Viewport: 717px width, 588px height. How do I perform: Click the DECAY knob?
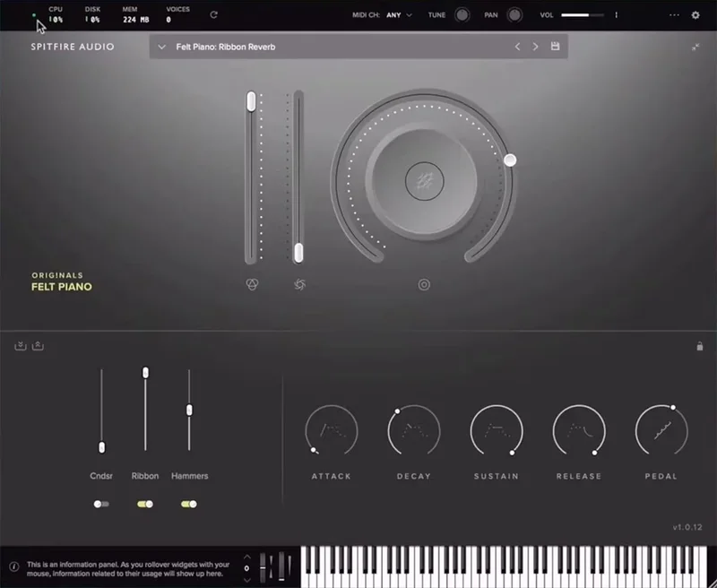pyautogui.click(x=414, y=430)
